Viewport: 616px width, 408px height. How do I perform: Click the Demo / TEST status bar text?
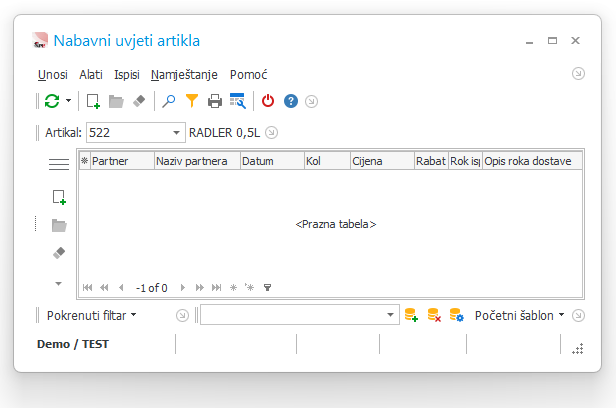73,344
